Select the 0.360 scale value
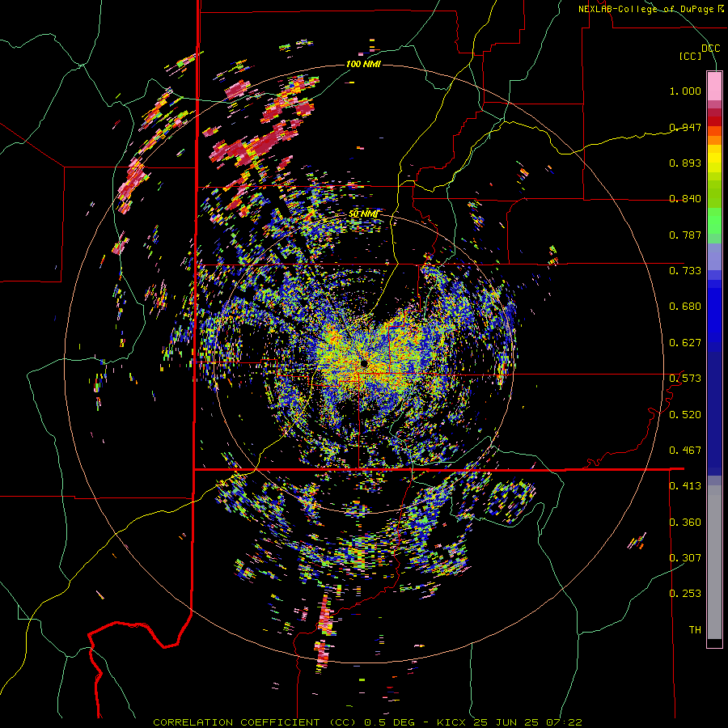The image size is (728, 728). tap(685, 522)
